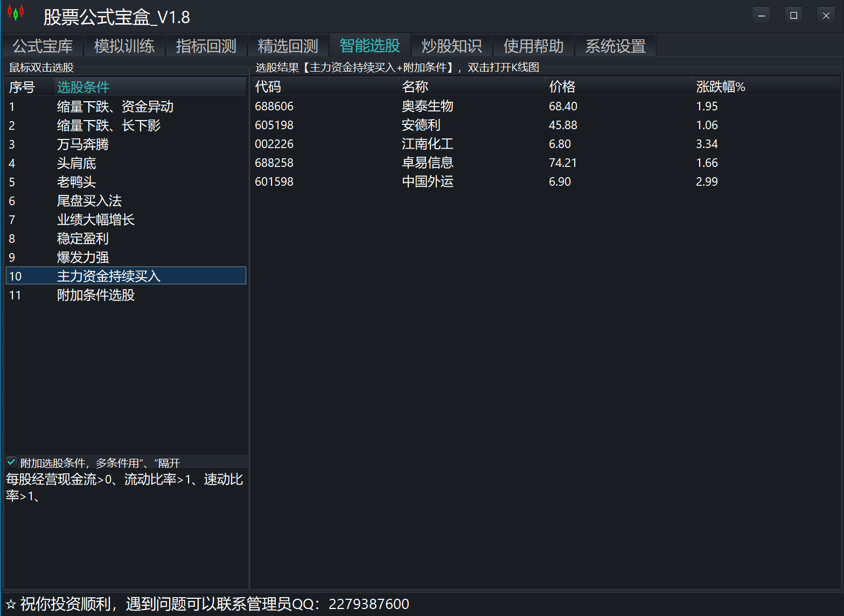Open the 系统设置 tab

pyautogui.click(x=615, y=46)
